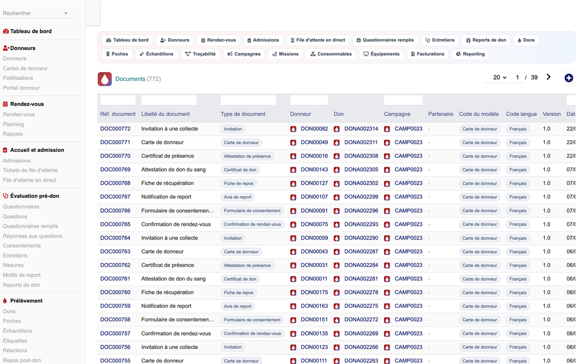Screen dimensions: 588x364
Task: Click donor icon beside DON00143
Action: [x=293, y=170]
